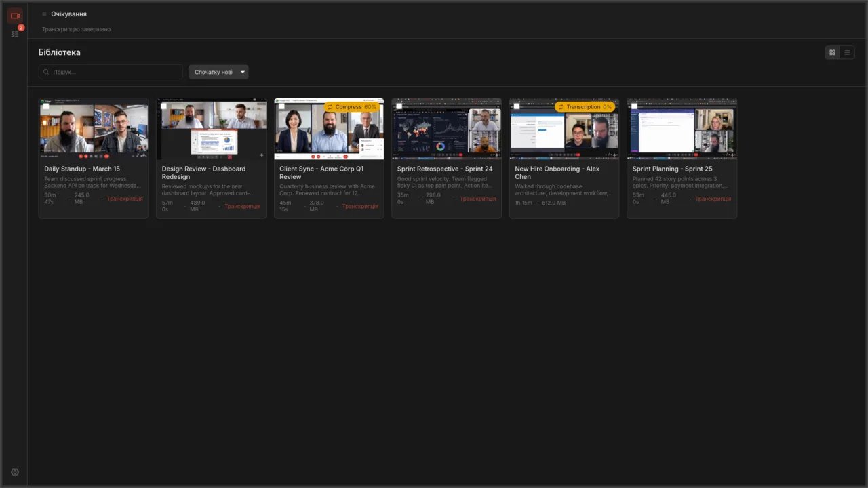Click the idle status indicator beside Очікування

[x=45, y=14]
